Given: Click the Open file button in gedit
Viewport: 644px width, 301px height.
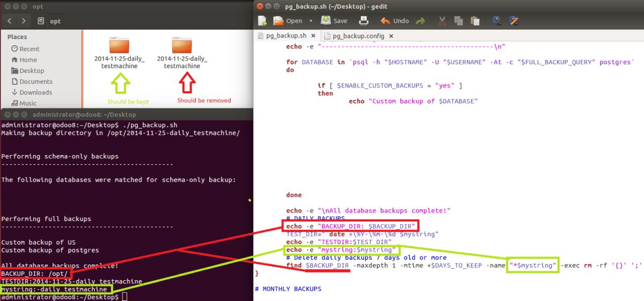Looking at the screenshot, I should (x=288, y=21).
